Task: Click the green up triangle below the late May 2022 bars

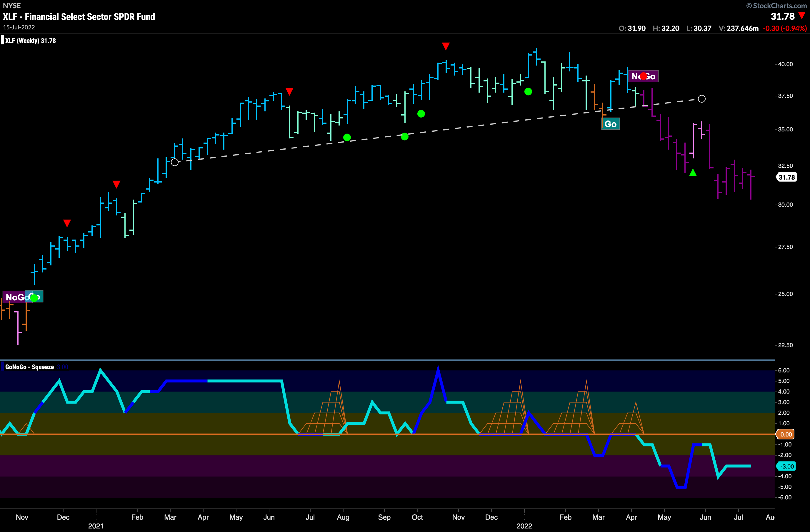Action: click(693, 173)
